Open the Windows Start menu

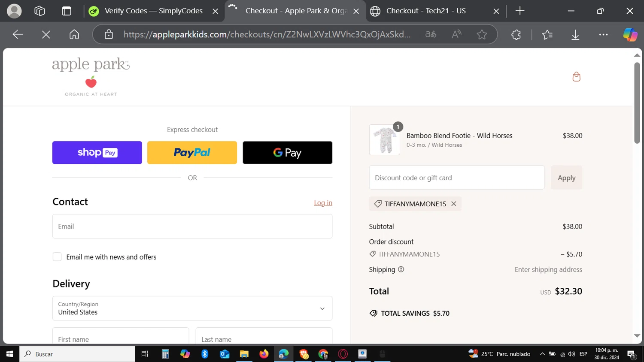click(9, 354)
